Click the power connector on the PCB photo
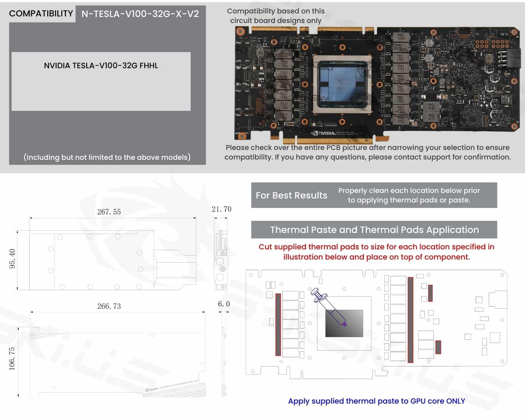 (513, 58)
